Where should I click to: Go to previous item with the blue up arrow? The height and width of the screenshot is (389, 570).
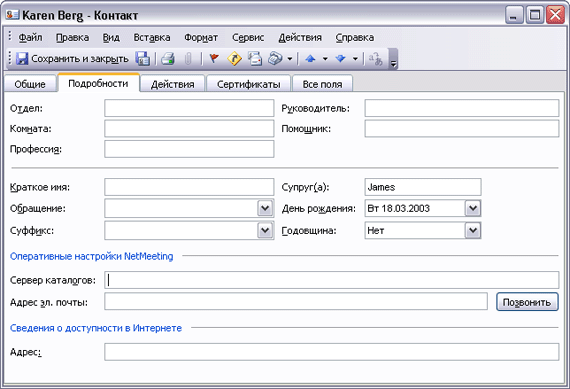[x=310, y=59]
